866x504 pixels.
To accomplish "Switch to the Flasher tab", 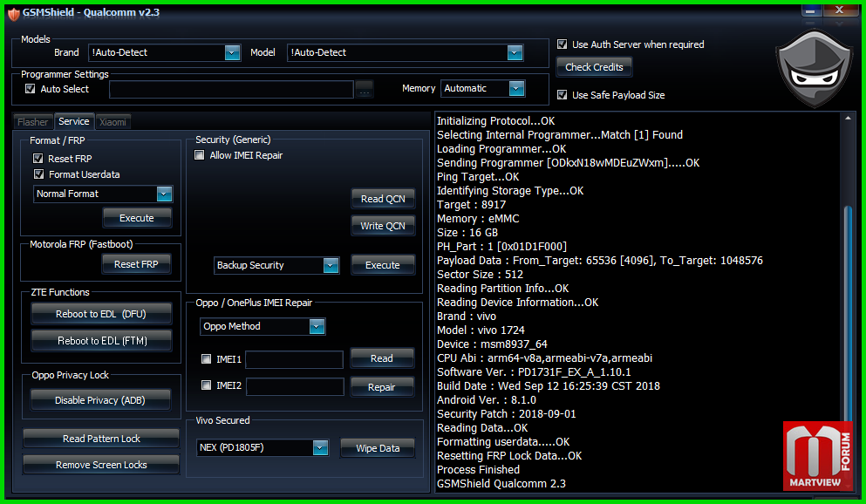I will 32,122.
